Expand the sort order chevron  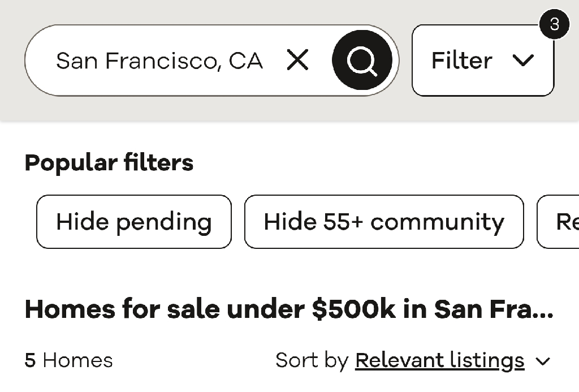543,361
